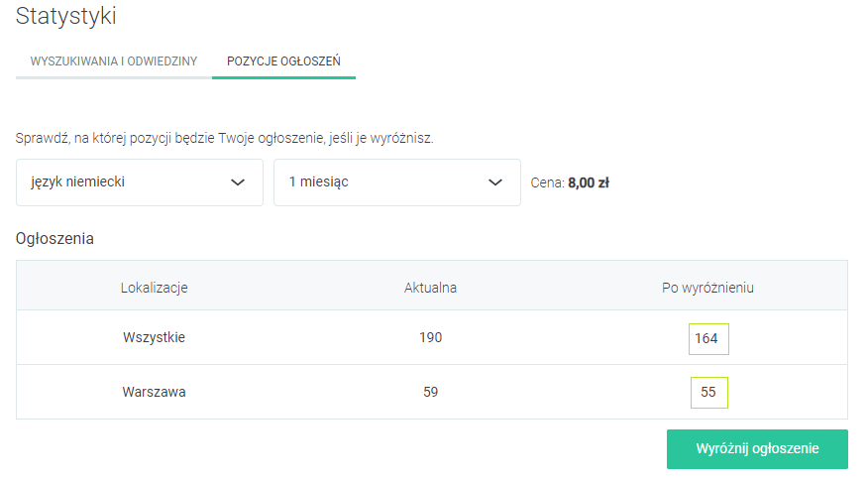This screenshot has height=482, width=868.
Task: Click the boxed value 55 for Warszawa
Action: (x=708, y=392)
